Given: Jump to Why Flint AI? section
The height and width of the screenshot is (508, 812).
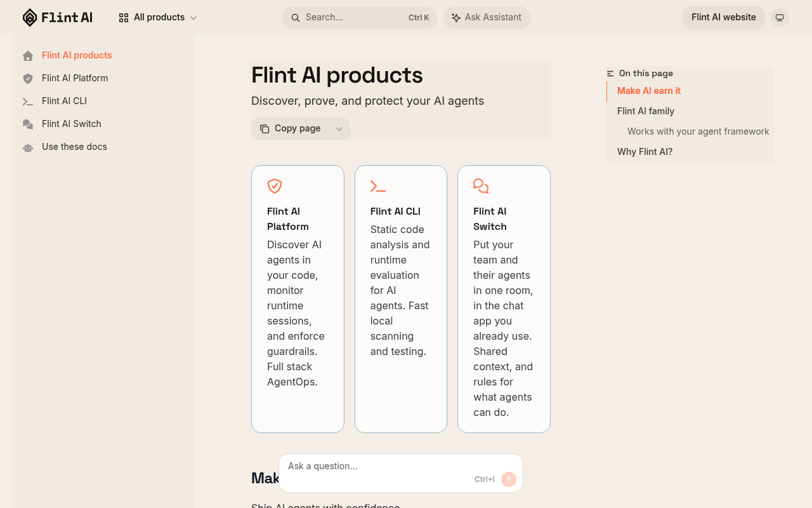Looking at the screenshot, I should pyautogui.click(x=645, y=152).
